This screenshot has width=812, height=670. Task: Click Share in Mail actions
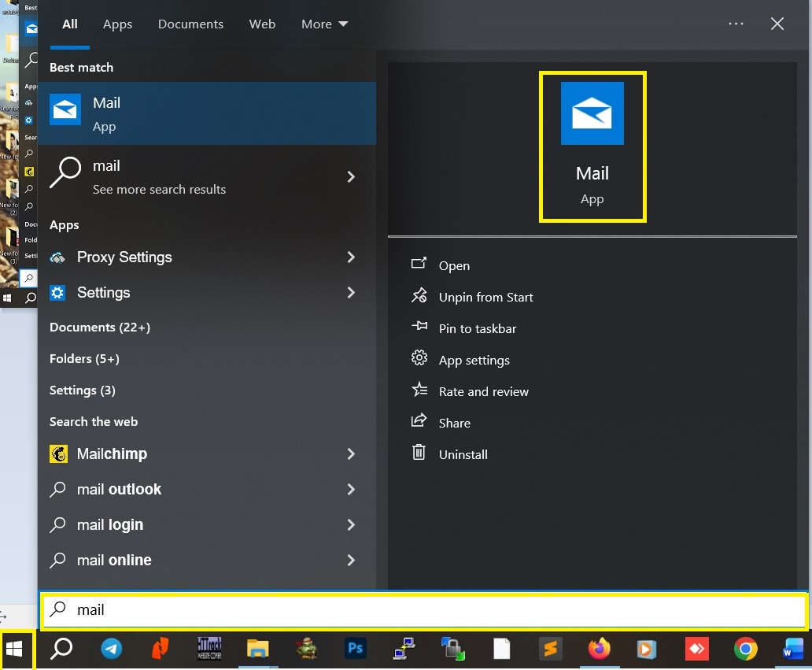click(x=454, y=424)
